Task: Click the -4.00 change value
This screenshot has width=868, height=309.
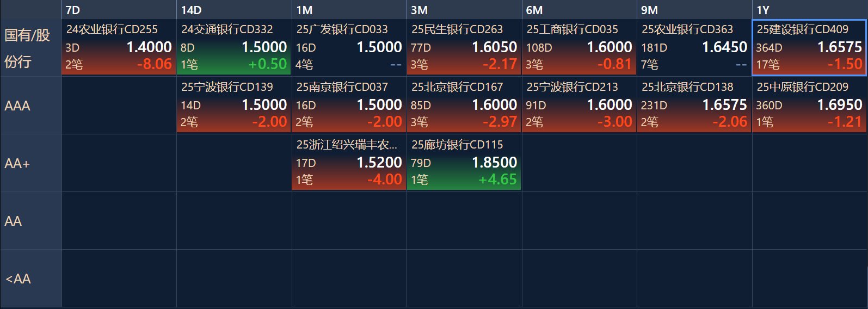Action: 384,180
